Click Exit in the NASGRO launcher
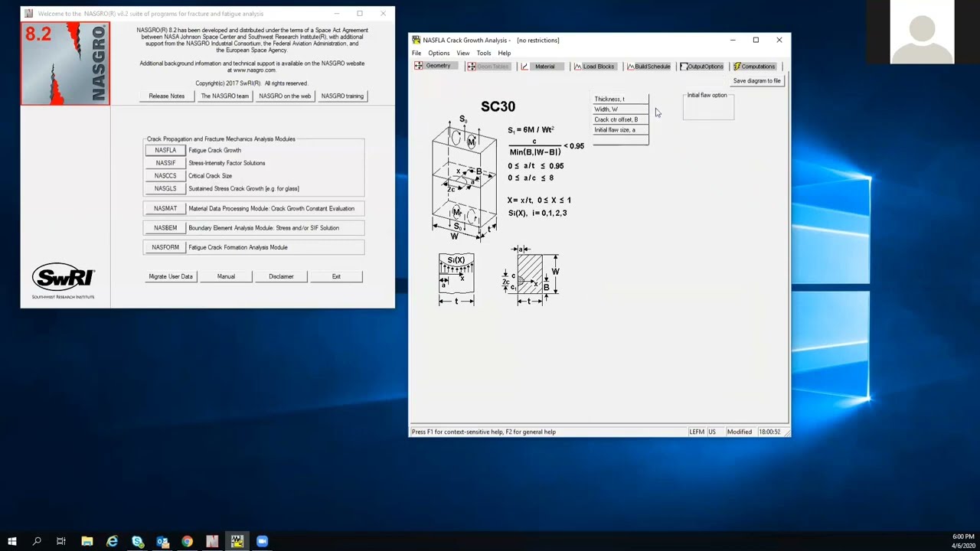 (336, 276)
